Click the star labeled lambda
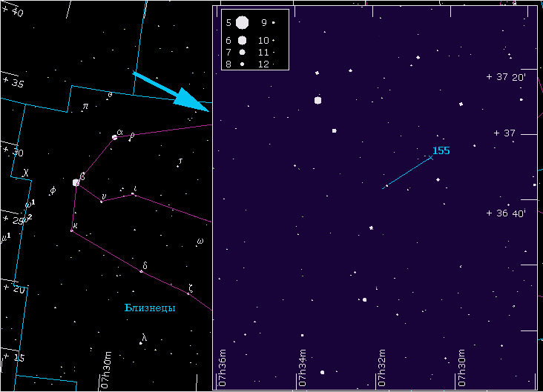The height and width of the screenshot is (392, 543). tap(141, 343)
